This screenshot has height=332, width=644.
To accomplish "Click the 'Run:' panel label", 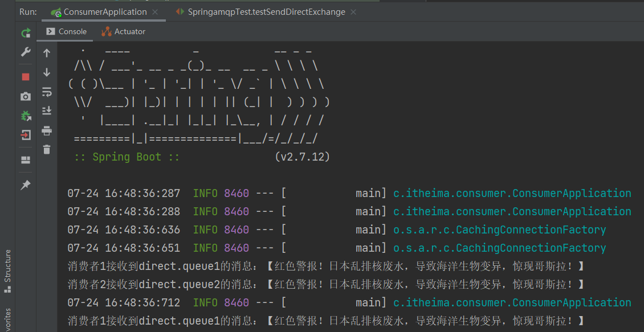I will click(x=28, y=12).
